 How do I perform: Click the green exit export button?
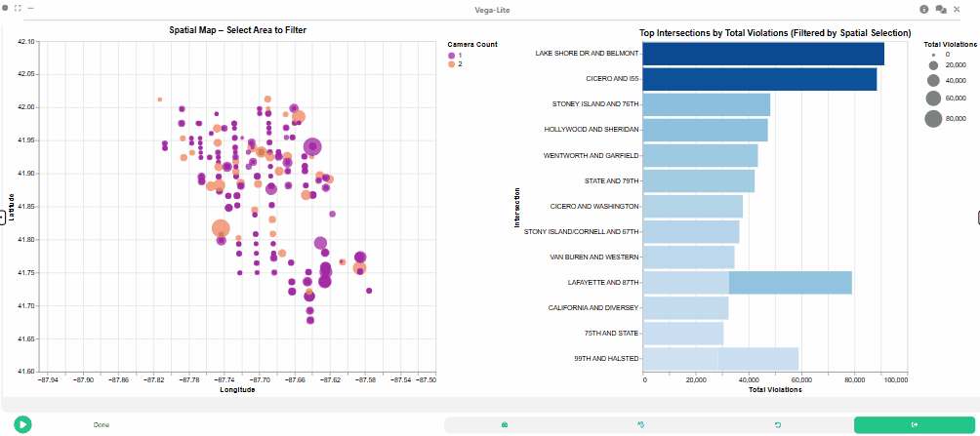tap(915, 424)
